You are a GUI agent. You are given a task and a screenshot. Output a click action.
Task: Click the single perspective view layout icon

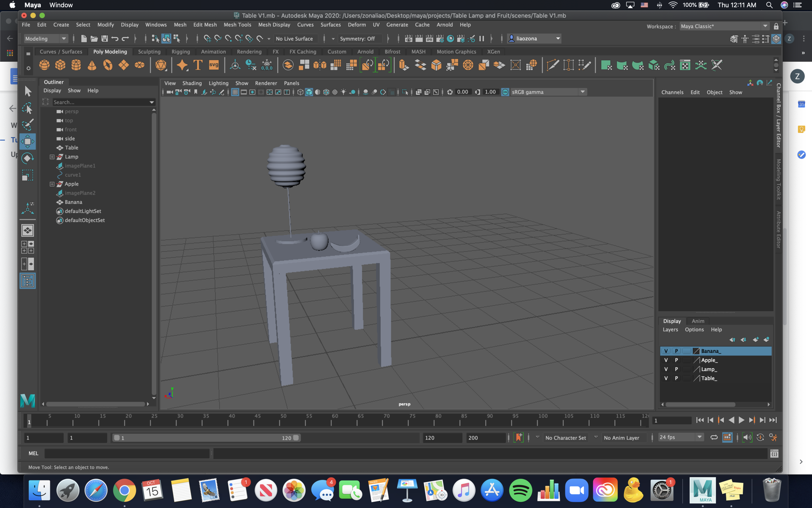[x=28, y=230]
